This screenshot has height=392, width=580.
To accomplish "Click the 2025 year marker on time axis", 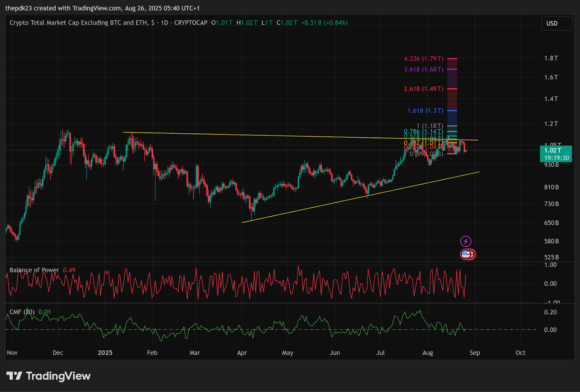I will (105, 353).
